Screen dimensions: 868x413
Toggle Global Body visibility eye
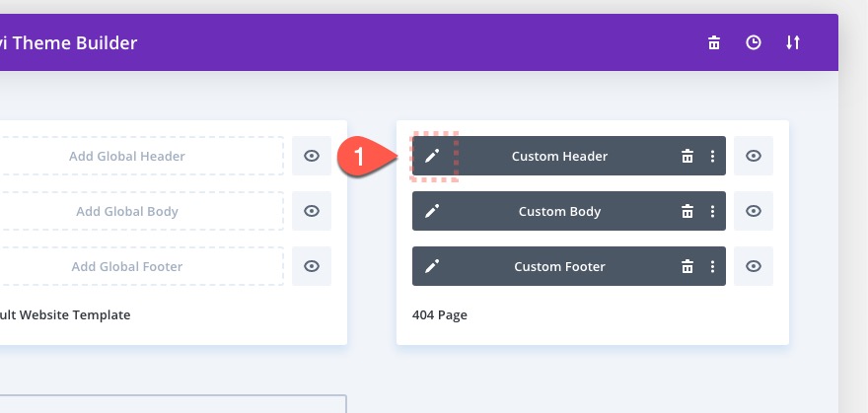point(312,211)
